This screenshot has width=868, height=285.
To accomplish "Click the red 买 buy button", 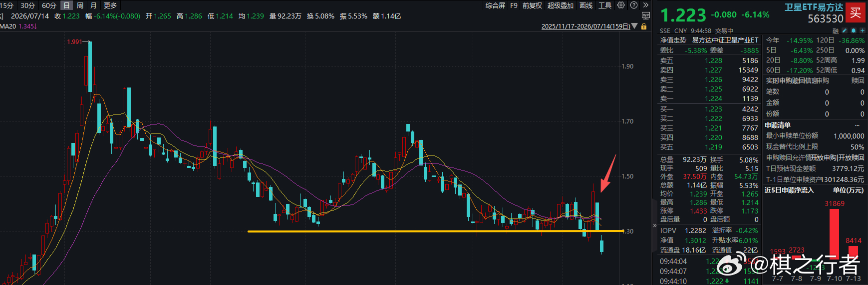I will coord(856,13).
